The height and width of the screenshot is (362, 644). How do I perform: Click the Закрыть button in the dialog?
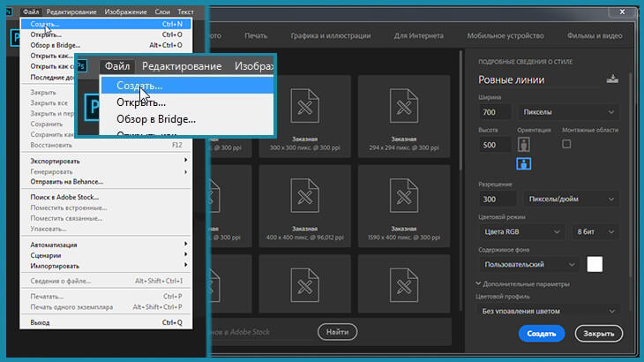pyautogui.click(x=598, y=334)
